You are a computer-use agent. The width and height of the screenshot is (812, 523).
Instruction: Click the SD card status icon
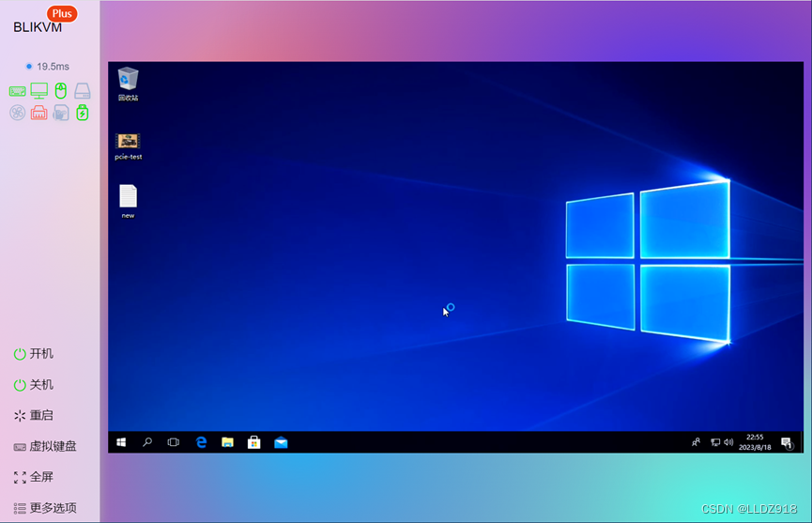pyautogui.click(x=61, y=113)
